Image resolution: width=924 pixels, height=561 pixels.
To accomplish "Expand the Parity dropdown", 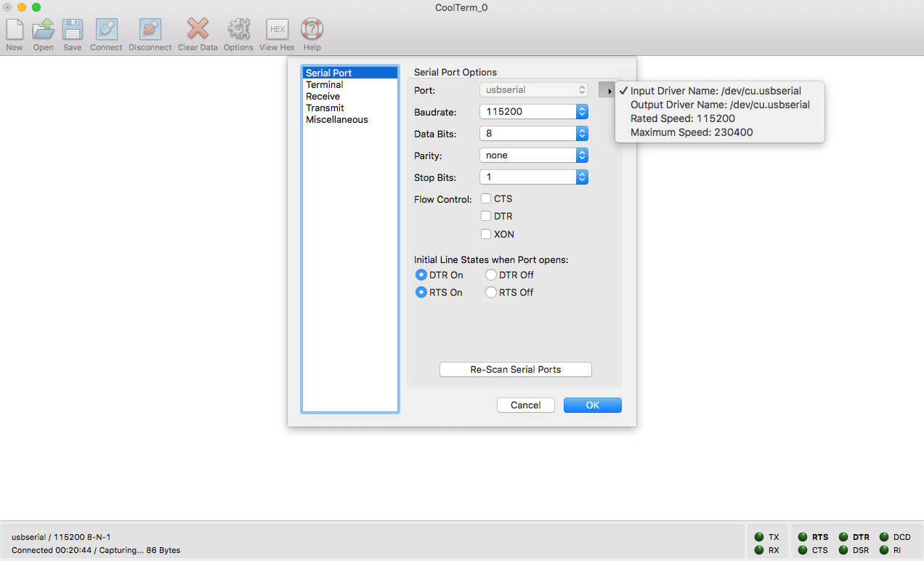I will 534,156.
